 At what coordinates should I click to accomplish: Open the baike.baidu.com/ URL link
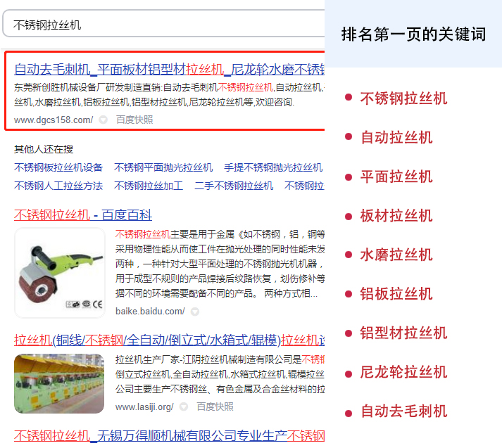[150, 311]
